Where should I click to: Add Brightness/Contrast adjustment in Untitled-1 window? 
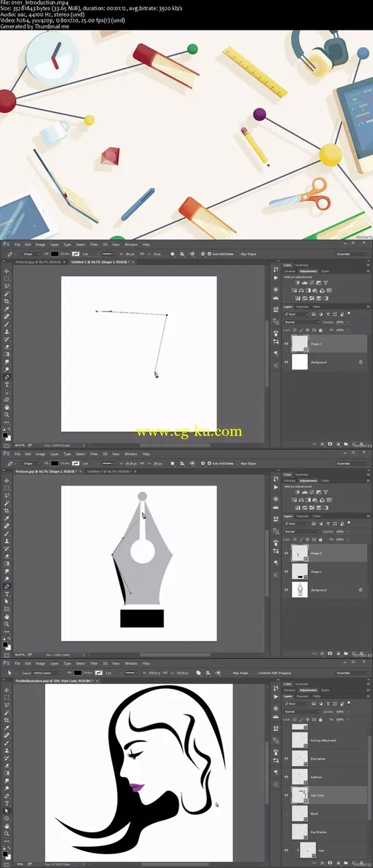click(x=298, y=283)
